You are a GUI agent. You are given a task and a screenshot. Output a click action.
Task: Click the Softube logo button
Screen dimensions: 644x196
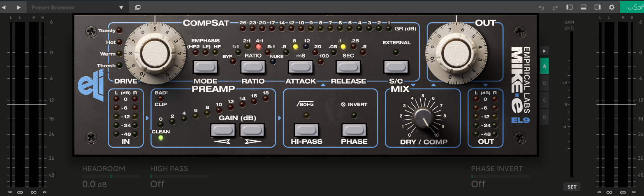pyautogui.click(x=632, y=7)
